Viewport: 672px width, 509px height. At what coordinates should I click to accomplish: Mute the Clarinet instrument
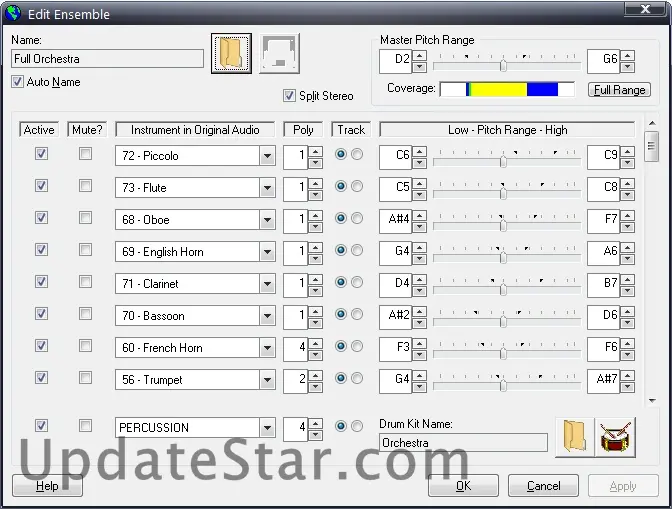pyautogui.click(x=85, y=281)
